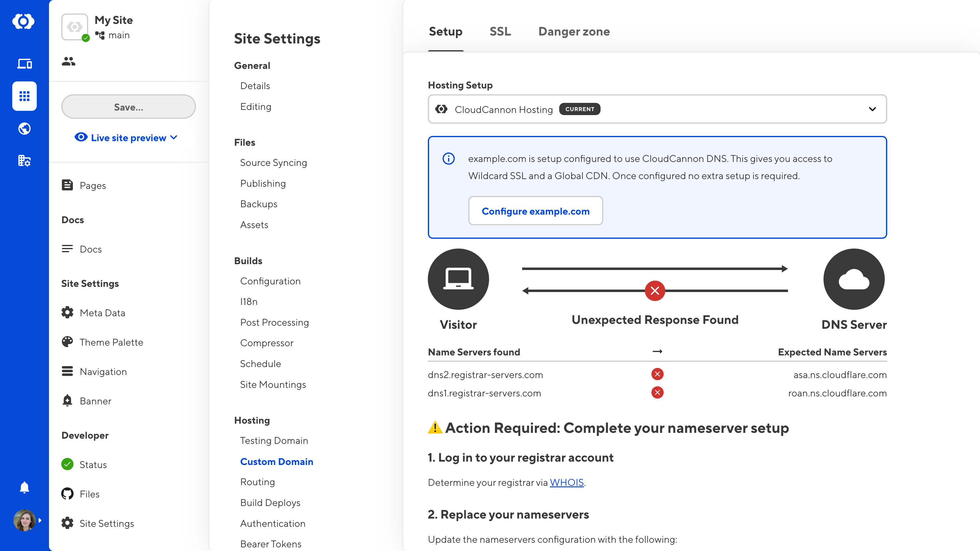The height and width of the screenshot is (551, 980).
Task: Open the devices icon in left rail
Action: 24,63
